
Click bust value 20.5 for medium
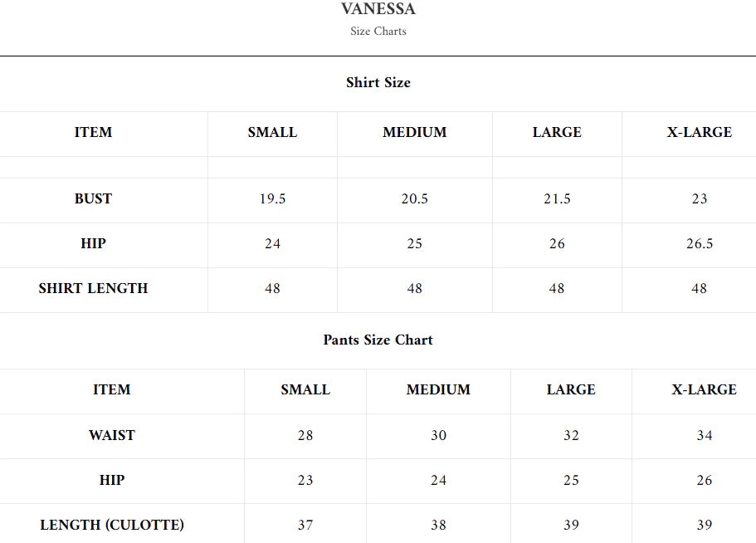tap(415, 198)
